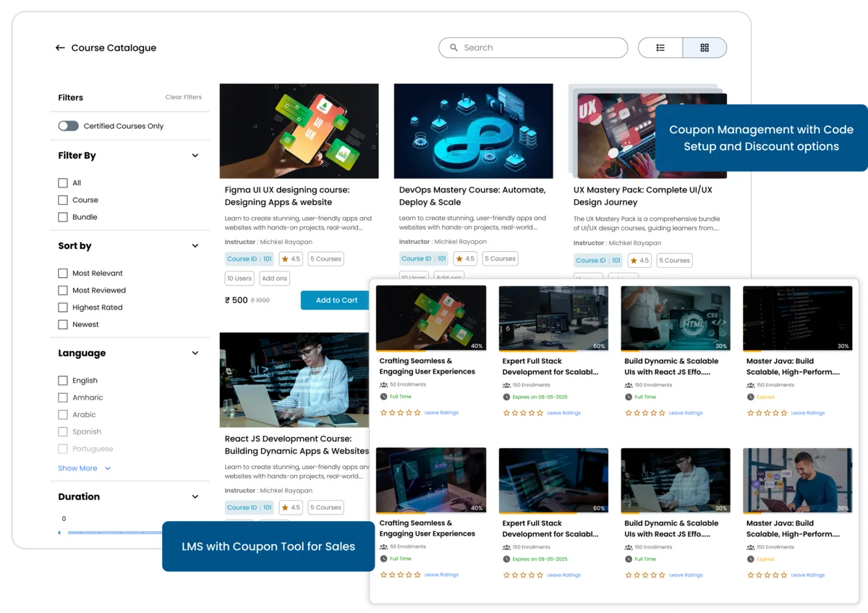Collapse the Filter By section
Image resolution: width=868 pixels, height=613 pixels.
195,155
